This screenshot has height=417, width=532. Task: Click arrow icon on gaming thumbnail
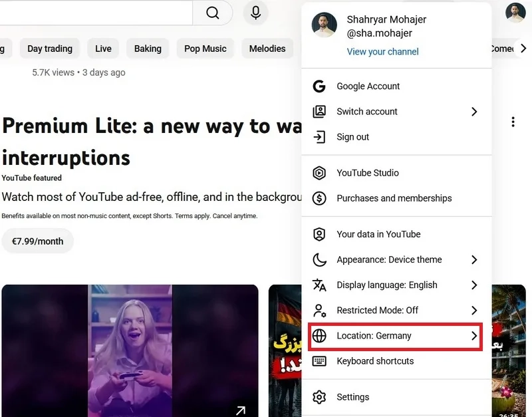tap(241, 410)
